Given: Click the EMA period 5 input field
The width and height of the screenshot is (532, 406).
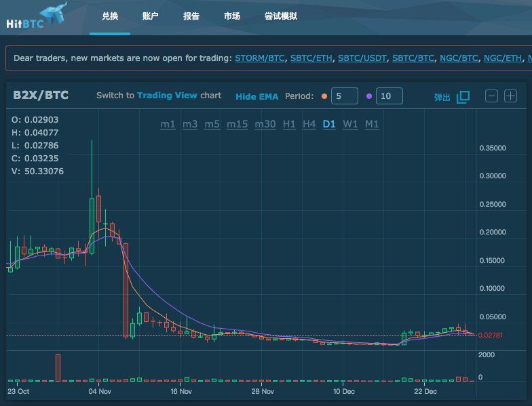Looking at the screenshot, I should [345, 96].
